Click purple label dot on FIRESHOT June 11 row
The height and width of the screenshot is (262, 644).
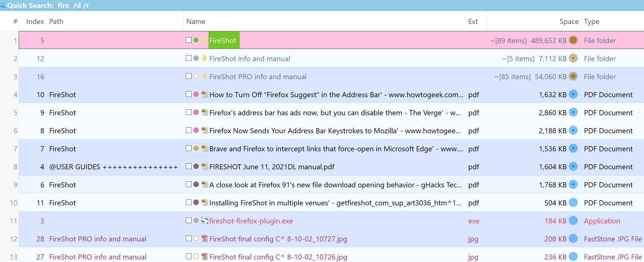[196, 166]
